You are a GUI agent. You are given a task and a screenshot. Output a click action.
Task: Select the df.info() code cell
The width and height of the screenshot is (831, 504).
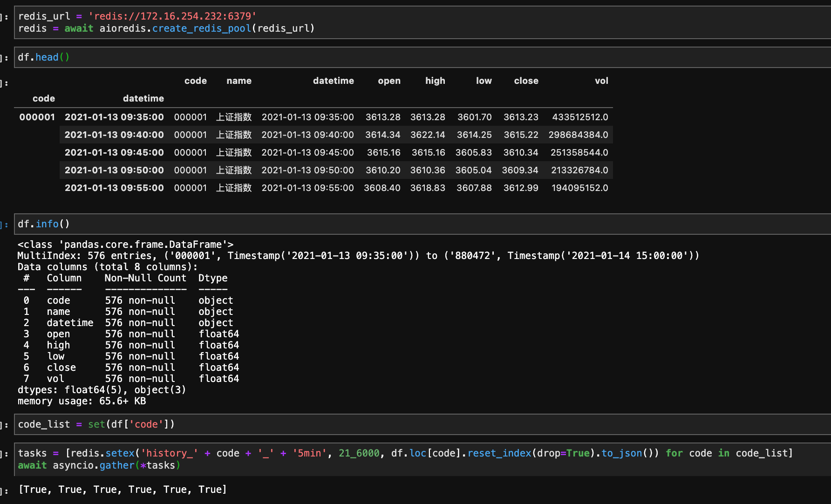click(x=422, y=224)
